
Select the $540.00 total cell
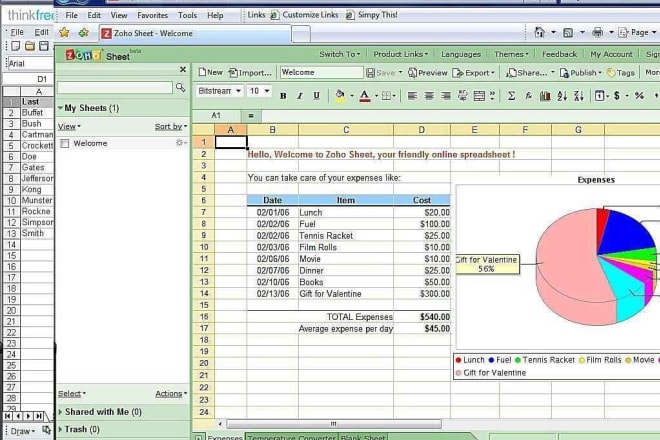tap(422, 317)
